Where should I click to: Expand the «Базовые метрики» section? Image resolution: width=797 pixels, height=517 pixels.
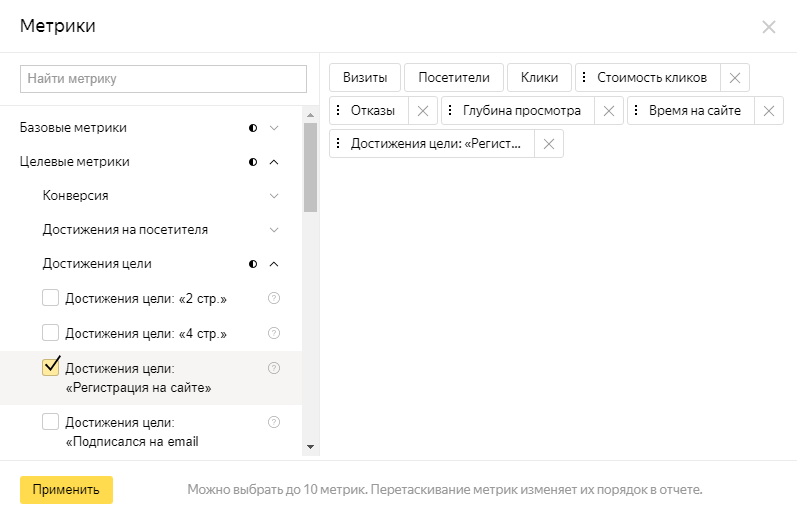point(274,128)
